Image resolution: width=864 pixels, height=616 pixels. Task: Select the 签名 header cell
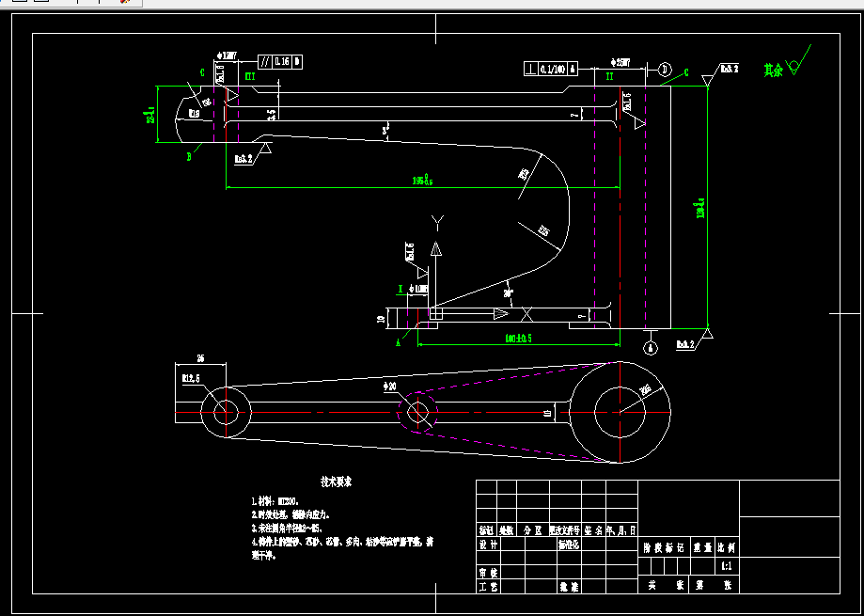tap(593, 530)
